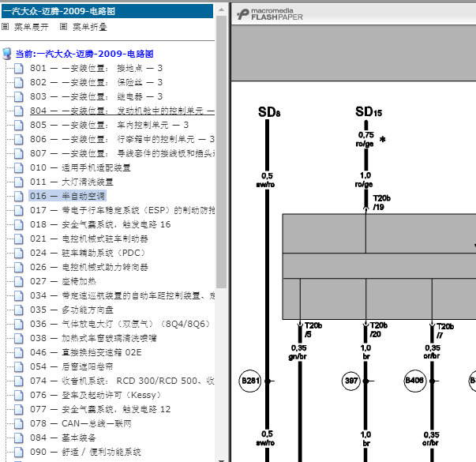Image resolution: width=476 pixels, height=462 pixels.
Task: Open tree item 026 电控机械式助力转向器
Action: point(89,267)
